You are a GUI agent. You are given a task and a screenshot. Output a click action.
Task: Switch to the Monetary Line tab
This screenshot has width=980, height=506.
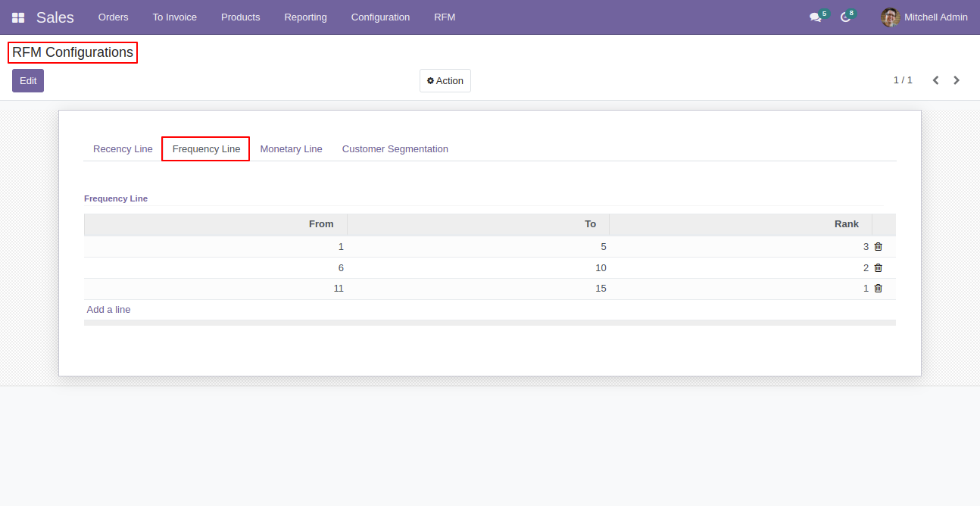coord(292,149)
